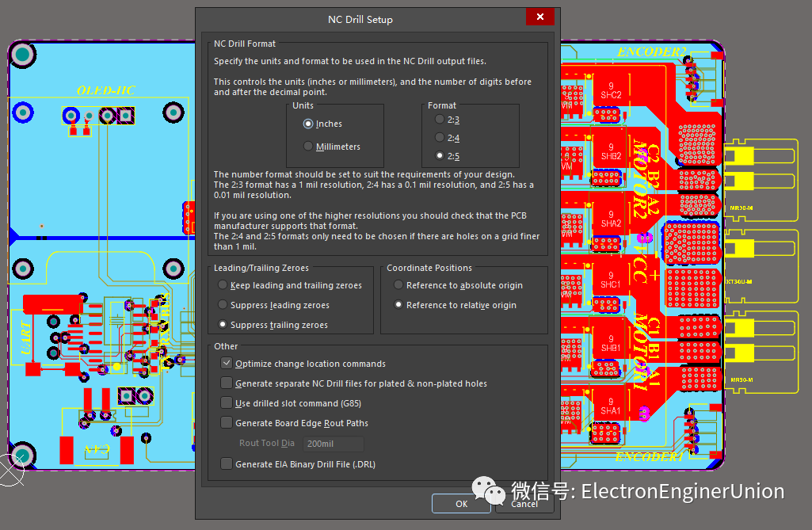Image resolution: width=812 pixels, height=530 pixels.
Task: Choose the 2:4 number format
Action: (x=440, y=138)
